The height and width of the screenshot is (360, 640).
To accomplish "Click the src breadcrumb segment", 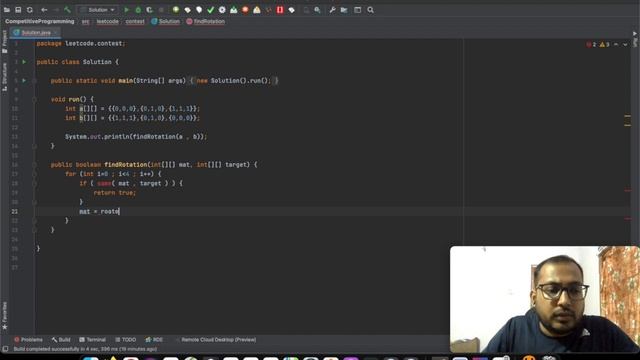I will (x=85, y=21).
